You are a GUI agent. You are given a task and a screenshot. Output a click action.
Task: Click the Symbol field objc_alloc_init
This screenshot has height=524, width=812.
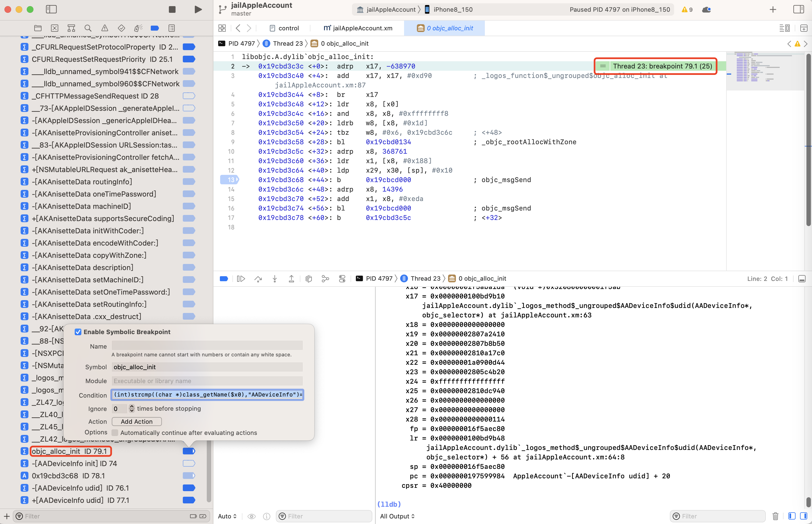tap(207, 367)
